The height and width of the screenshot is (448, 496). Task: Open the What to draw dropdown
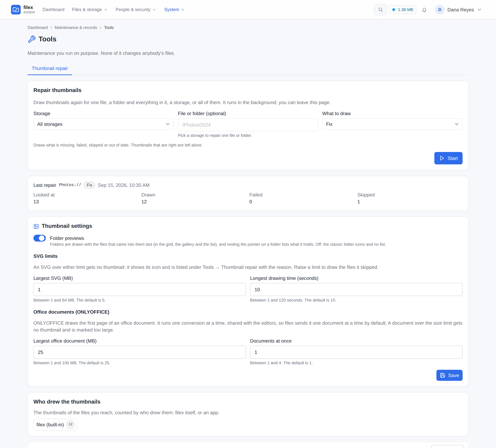tap(392, 124)
